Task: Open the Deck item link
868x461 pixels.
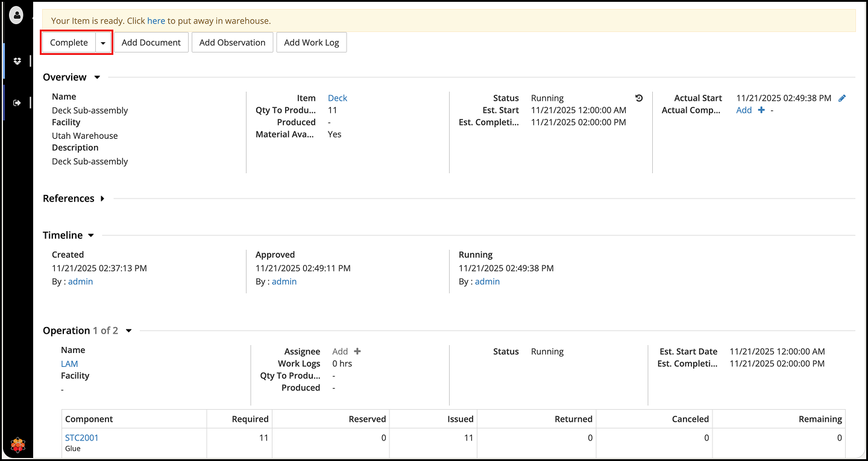Action: [338, 98]
